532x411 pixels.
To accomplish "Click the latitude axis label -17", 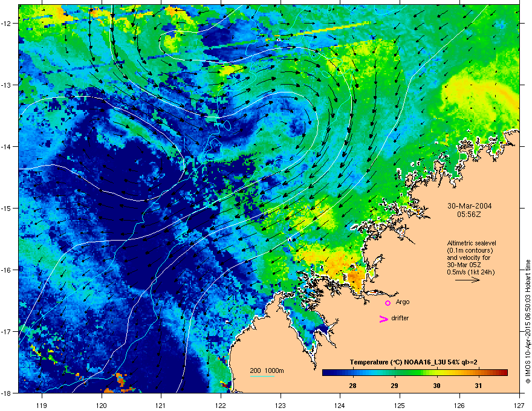I will (x=7, y=331).
